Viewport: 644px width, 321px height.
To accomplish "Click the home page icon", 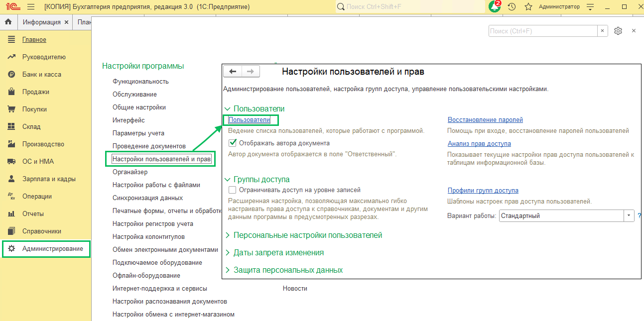I will (8, 22).
